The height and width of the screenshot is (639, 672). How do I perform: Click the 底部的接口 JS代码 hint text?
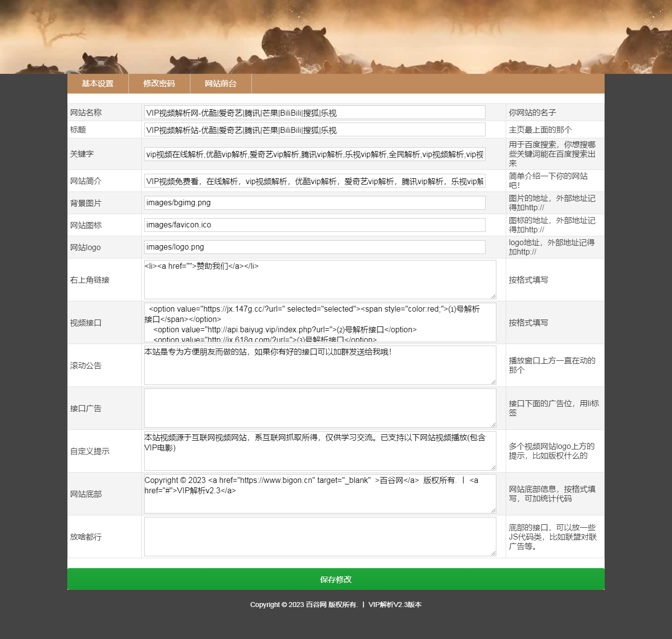(x=552, y=537)
